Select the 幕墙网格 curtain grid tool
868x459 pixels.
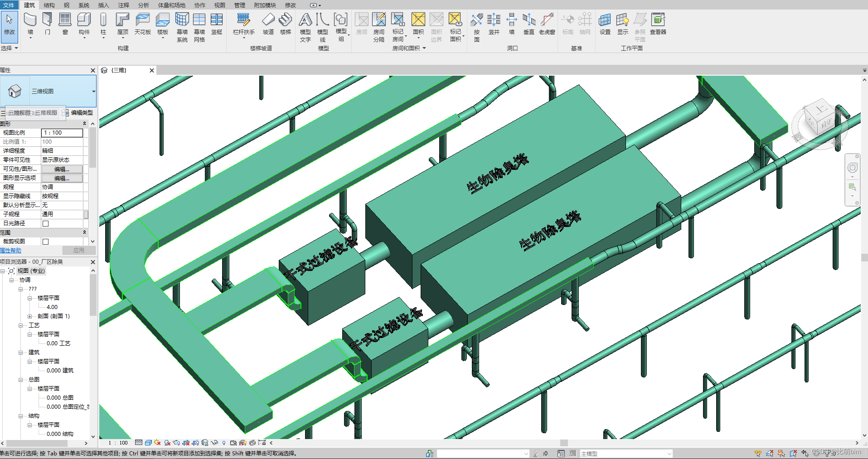(199, 27)
